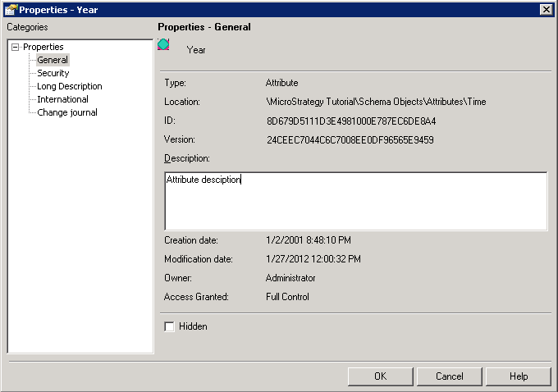Click the Year object name label
This screenshot has height=392, width=558.
tap(196, 50)
